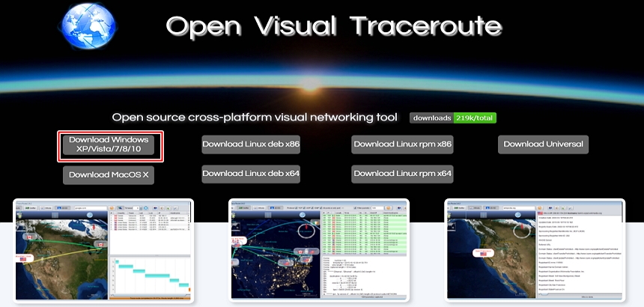The height and width of the screenshot is (307, 644).
Task: Click Download Linux deb x86 button
Action: [251, 145]
